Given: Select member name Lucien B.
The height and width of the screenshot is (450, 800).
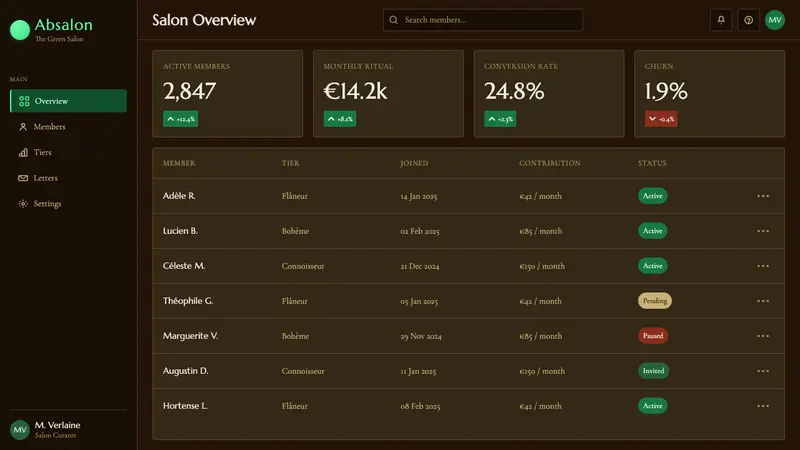Looking at the screenshot, I should tap(180, 231).
